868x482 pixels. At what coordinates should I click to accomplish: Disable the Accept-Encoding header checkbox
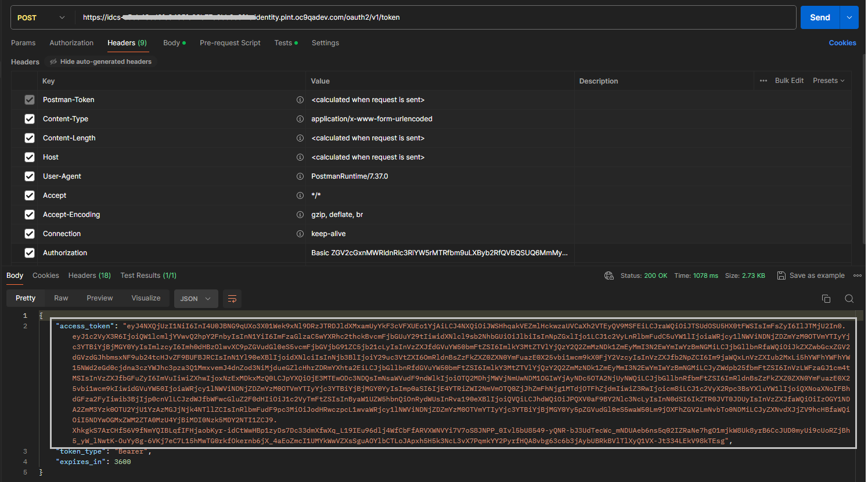[x=30, y=215]
